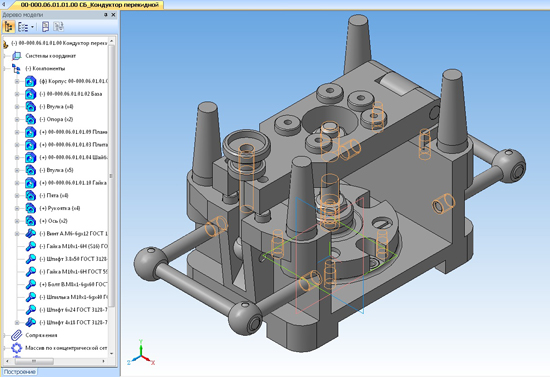Select the Системы координат icon in tree
The image size is (550, 377).
[16, 56]
